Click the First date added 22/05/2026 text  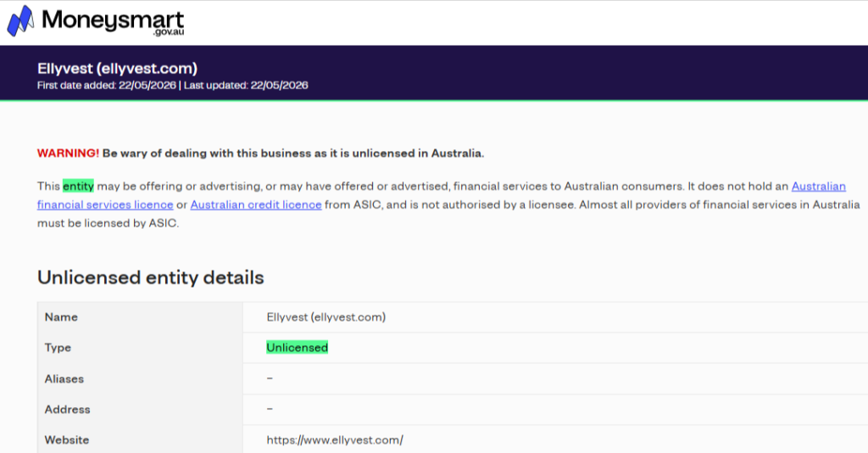106,86
